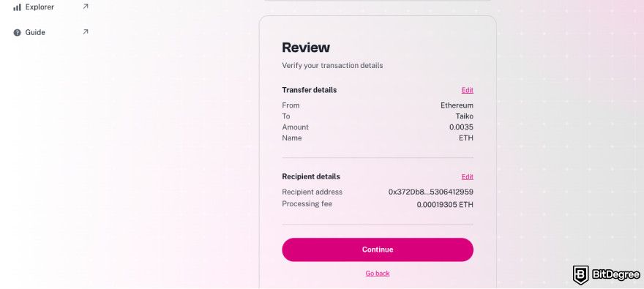The height and width of the screenshot is (289, 644).
Task: Return to previous step via Go back
Action: pyautogui.click(x=378, y=273)
